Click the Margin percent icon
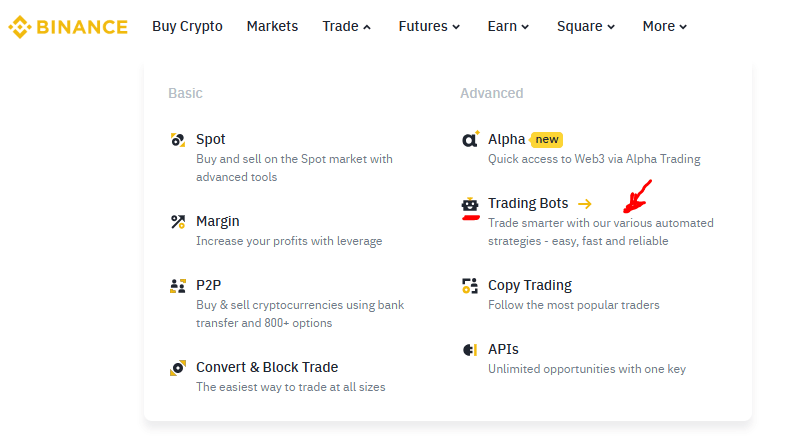This screenshot has width=797, height=443. [178, 222]
